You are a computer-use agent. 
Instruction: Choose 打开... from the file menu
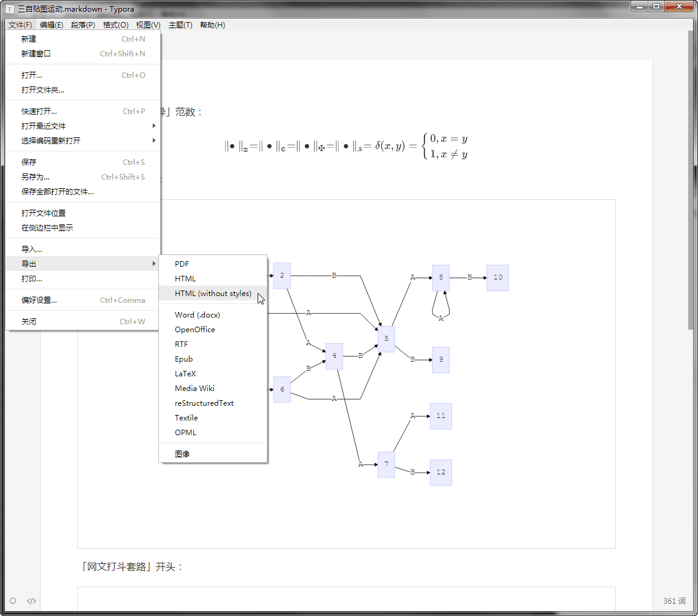[83, 75]
